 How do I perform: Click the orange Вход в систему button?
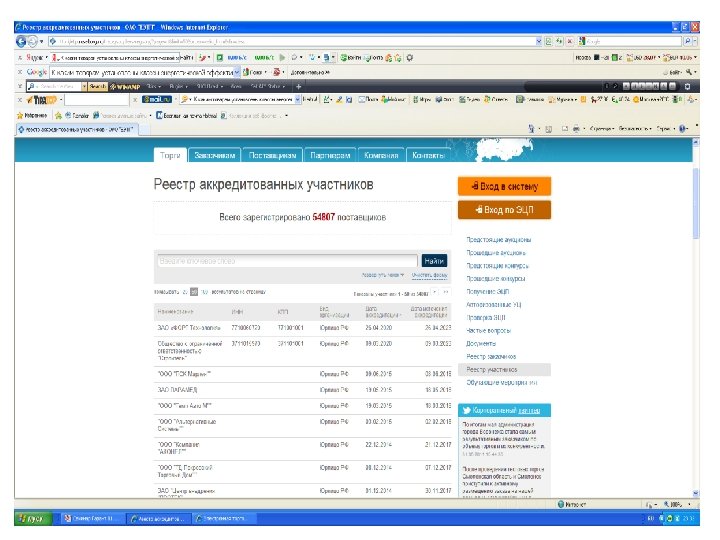point(504,186)
